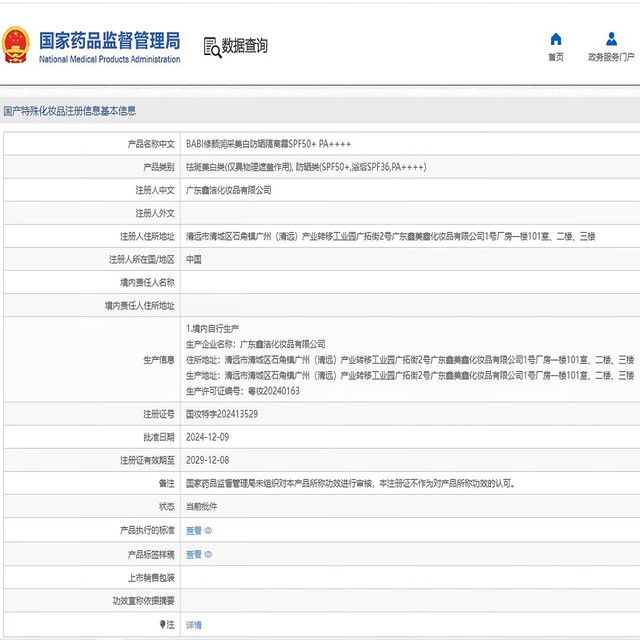Screen dimensions: 640x640
Task: Click 批准日期 row label
Action: pyautogui.click(x=159, y=438)
